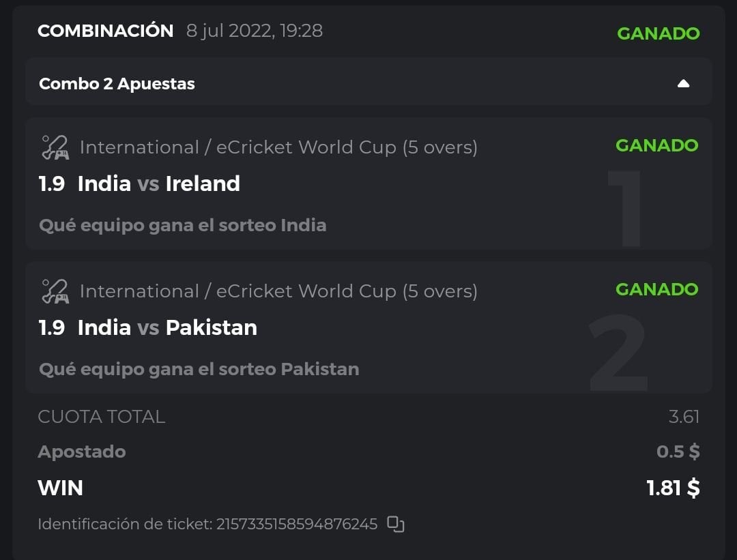This screenshot has height=560, width=737.
Task: Select the second eCricket World Cup league text
Action: [278, 291]
